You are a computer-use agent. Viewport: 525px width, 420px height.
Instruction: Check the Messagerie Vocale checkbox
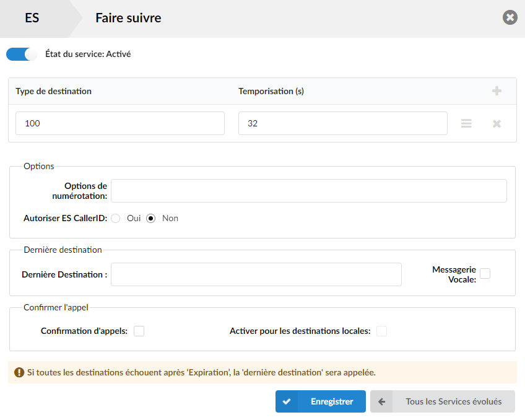(485, 273)
